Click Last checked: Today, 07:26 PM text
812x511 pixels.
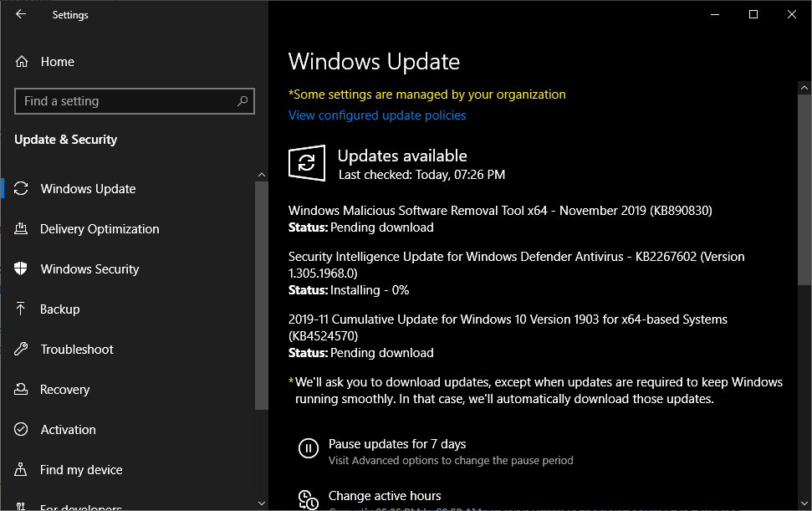click(421, 175)
